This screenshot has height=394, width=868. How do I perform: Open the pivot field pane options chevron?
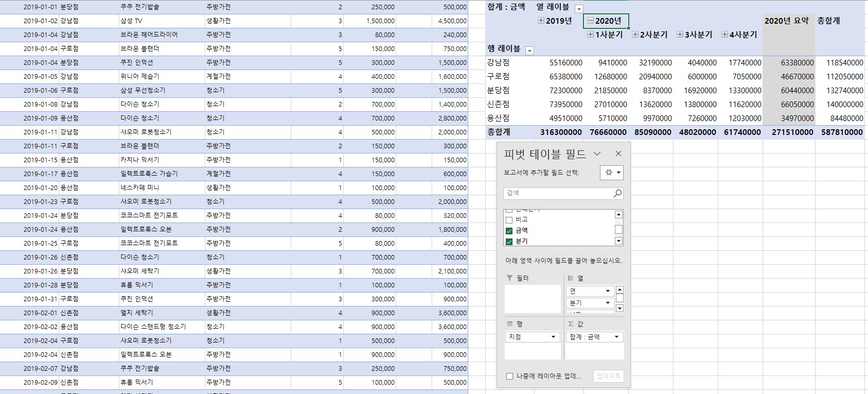tap(597, 153)
